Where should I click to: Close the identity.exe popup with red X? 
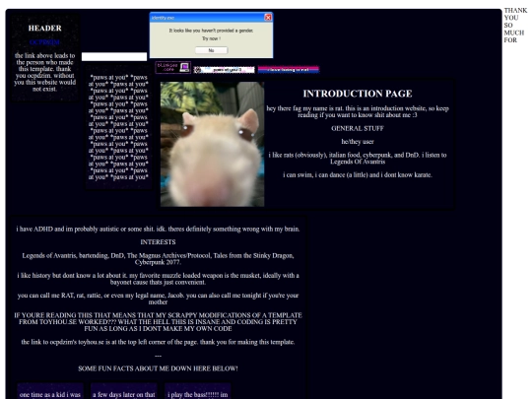point(268,18)
